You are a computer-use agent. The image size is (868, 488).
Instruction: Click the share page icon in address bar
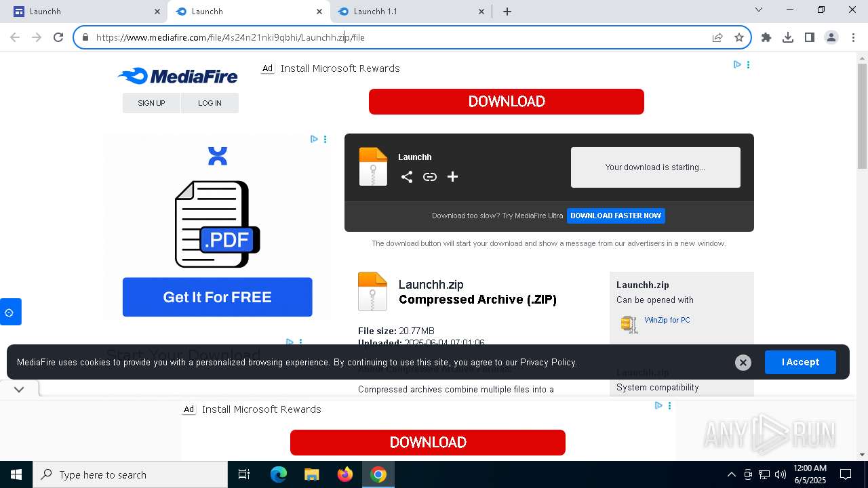[717, 37]
